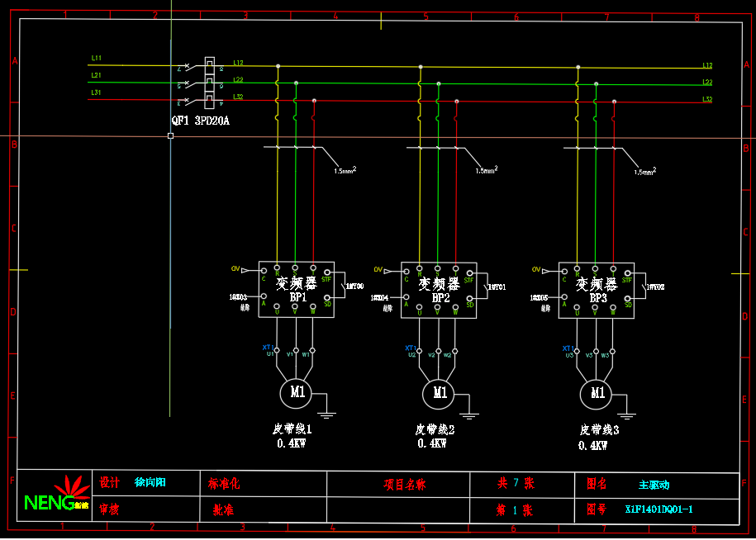Select the green L21 input label
This screenshot has width=756, height=540.
(x=97, y=75)
